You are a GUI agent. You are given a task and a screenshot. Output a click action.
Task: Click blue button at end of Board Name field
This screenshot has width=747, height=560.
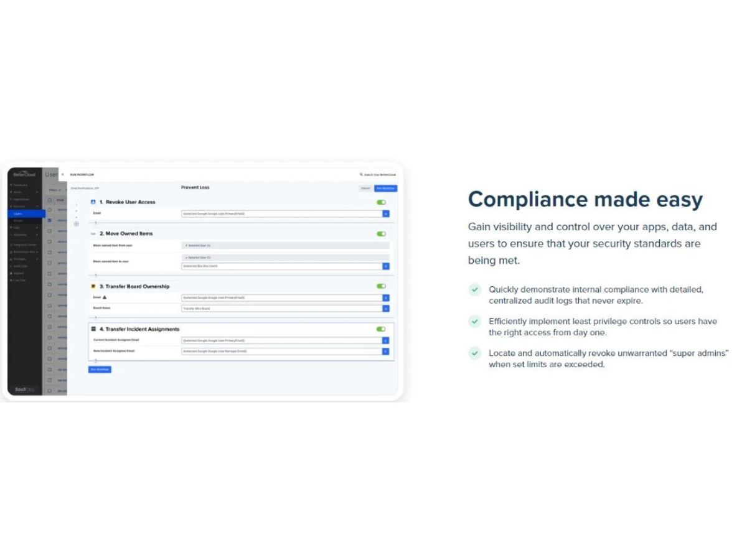coord(386,308)
